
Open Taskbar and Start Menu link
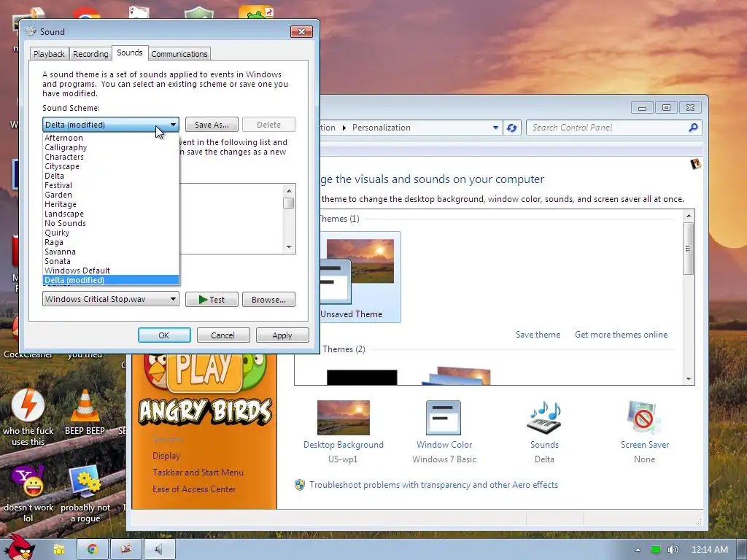pyautogui.click(x=198, y=472)
